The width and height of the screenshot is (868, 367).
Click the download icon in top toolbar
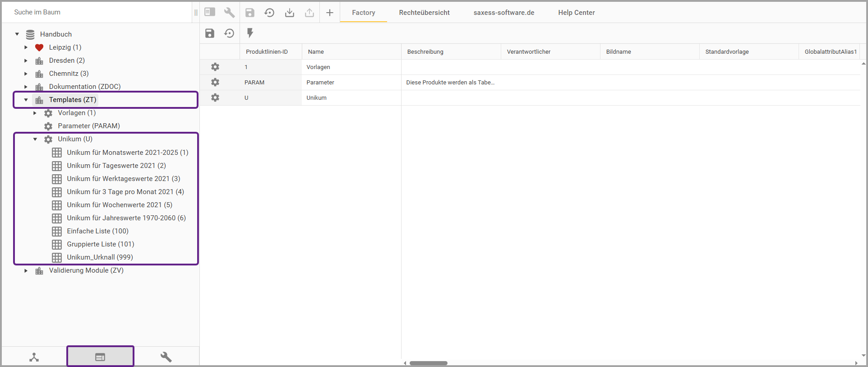(x=290, y=13)
